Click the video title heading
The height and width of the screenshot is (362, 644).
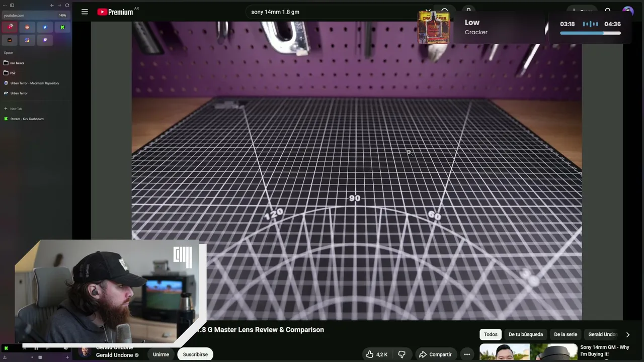pos(260,330)
